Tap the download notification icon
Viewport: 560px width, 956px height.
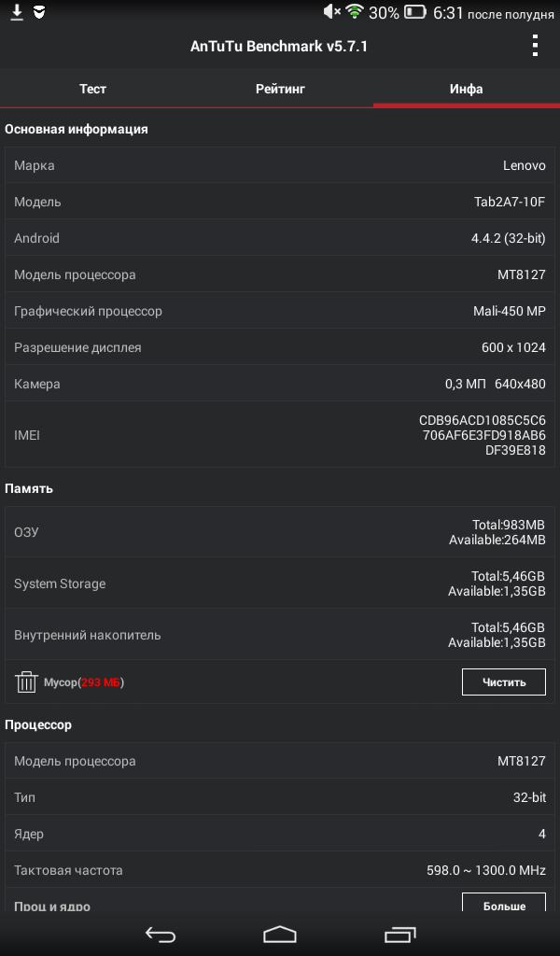coord(17,12)
